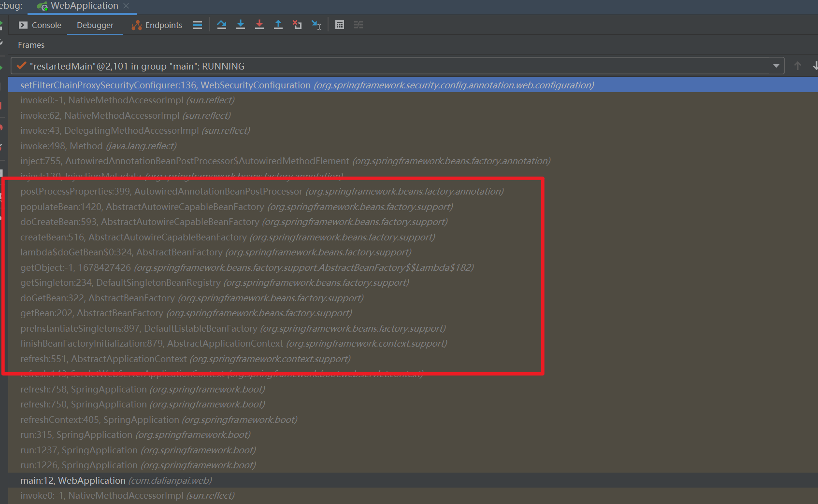Select getObject:-1 lambda frame
Viewport: 818px width, 504px height.
[413, 267]
